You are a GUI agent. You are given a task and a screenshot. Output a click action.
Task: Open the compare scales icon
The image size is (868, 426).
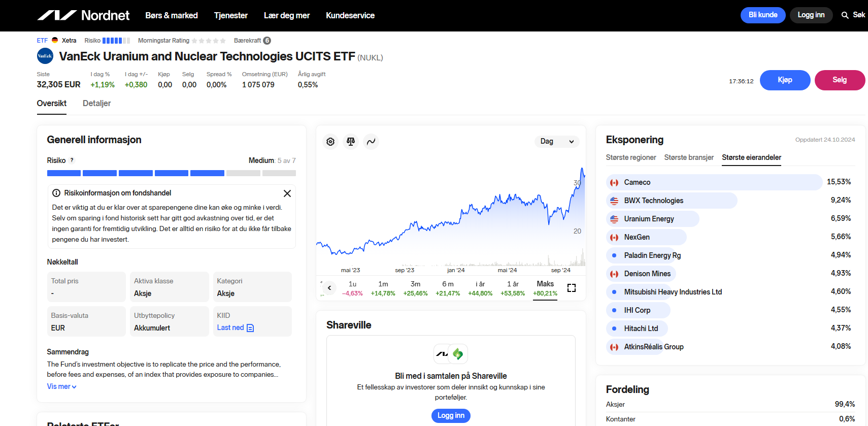[351, 142]
